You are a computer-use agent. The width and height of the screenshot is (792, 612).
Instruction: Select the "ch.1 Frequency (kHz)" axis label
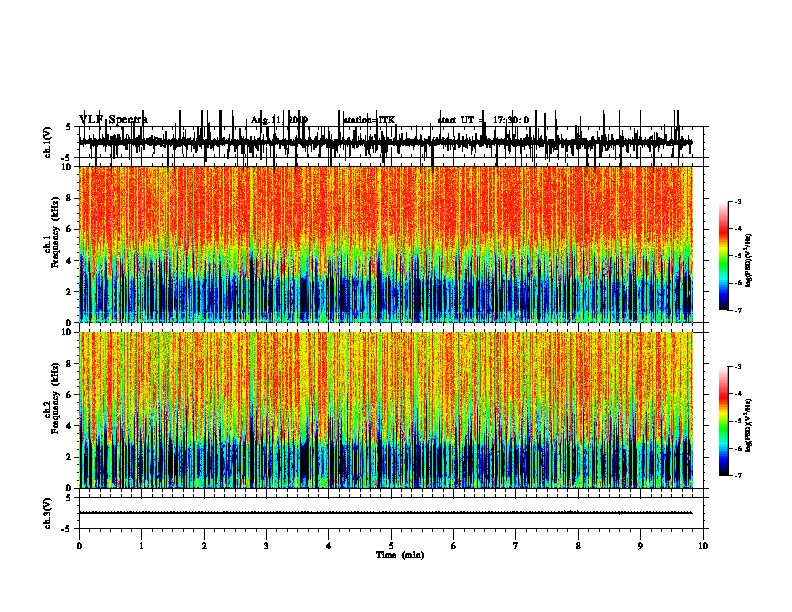[52, 232]
